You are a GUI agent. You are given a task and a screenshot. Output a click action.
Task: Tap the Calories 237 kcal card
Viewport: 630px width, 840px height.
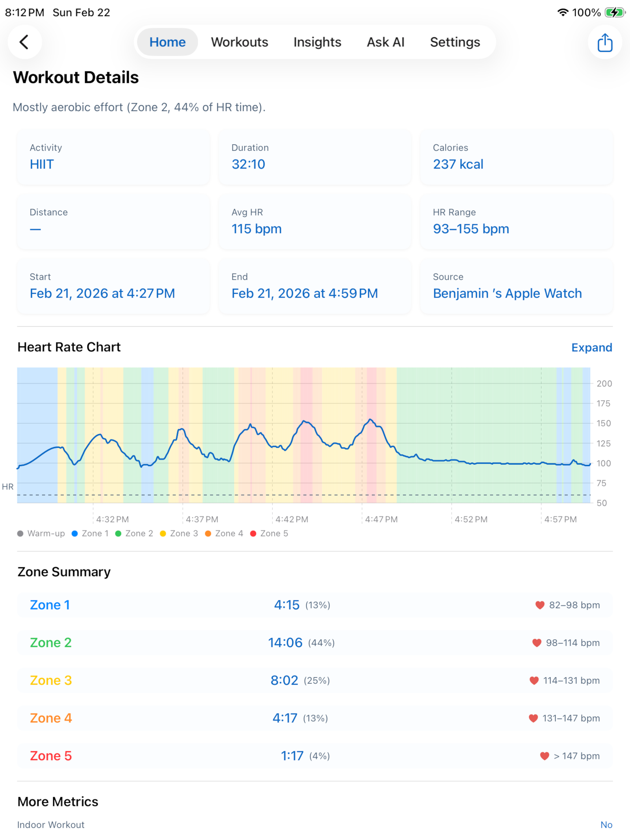coord(516,157)
